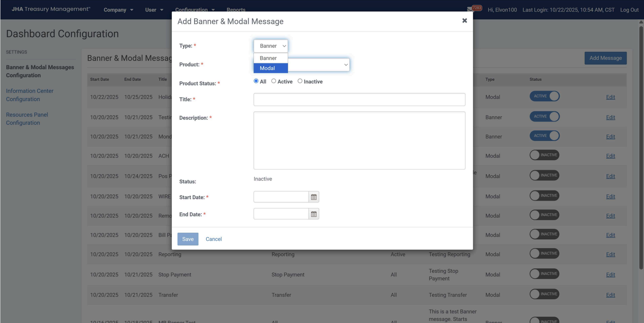Open the End Date calendar picker
The image size is (644, 323).
coord(314,214)
